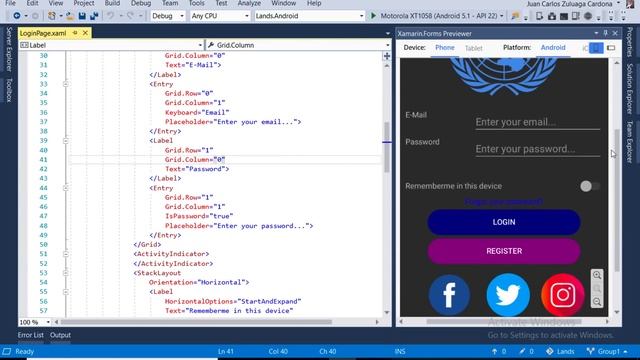Image resolution: width=640 pixels, height=360 pixels.
Task: Click the Android SDK manager toolbar icon
Action: click(552, 16)
